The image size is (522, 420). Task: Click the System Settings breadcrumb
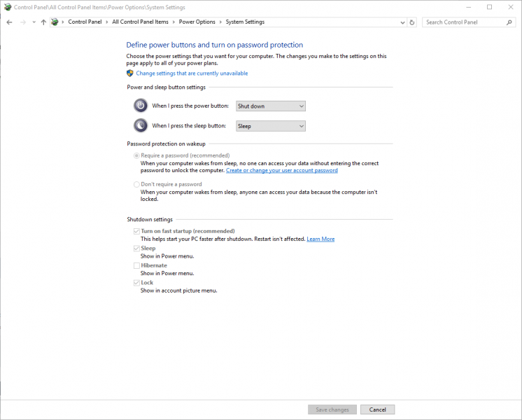[245, 22]
